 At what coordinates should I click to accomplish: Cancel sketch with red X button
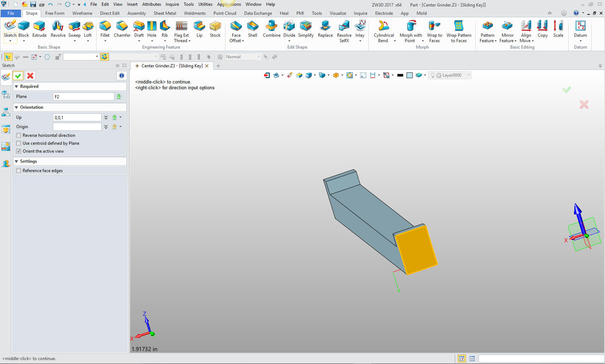click(30, 76)
